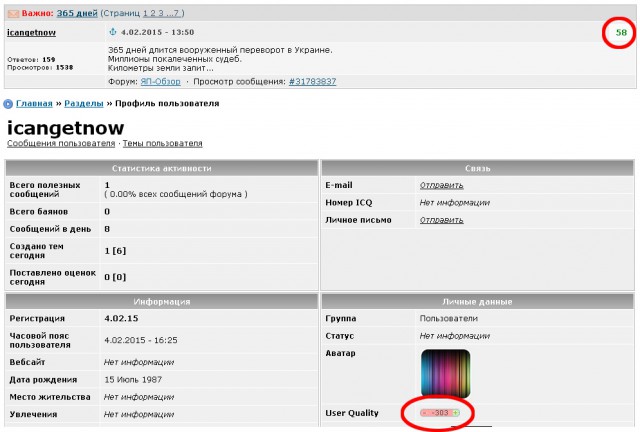Image resolution: width=640 pixels, height=432 pixels.
Task: Decrease User Quality with the minus button
Action: 424,413
